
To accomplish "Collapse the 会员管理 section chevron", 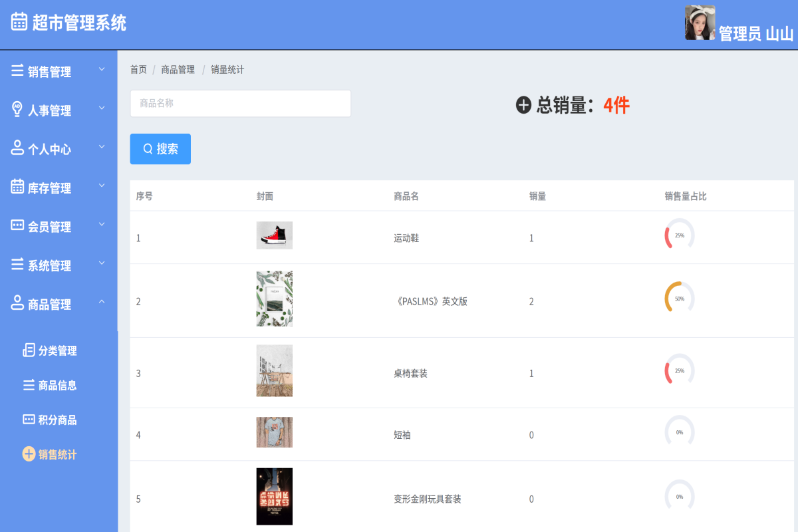I will pos(102,223).
